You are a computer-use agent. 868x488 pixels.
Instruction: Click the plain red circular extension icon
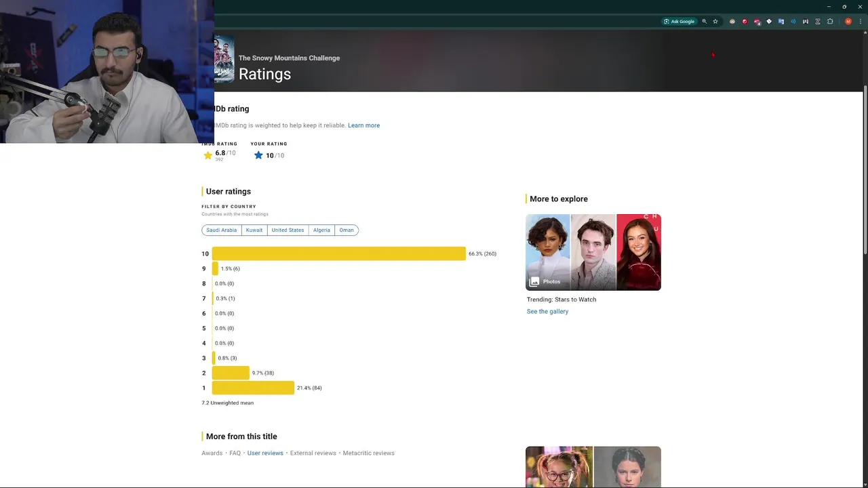pos(744,21)
